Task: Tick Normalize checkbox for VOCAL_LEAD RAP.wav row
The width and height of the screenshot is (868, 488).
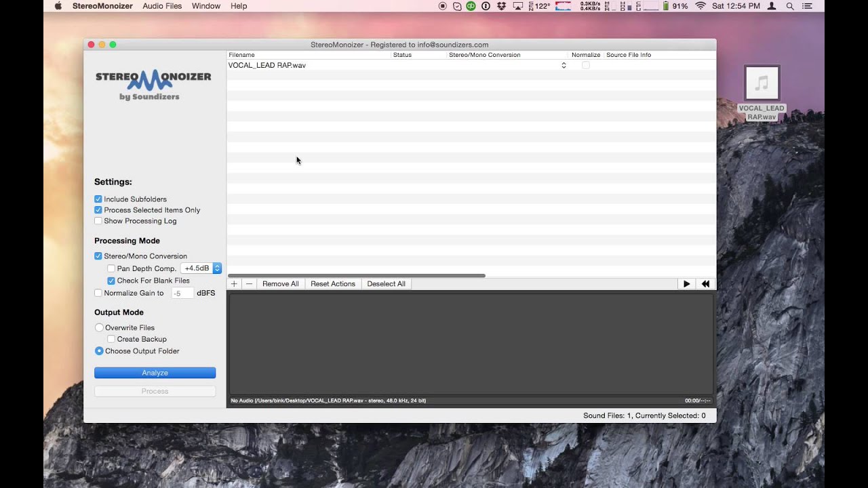Action: tap(586, 65)
